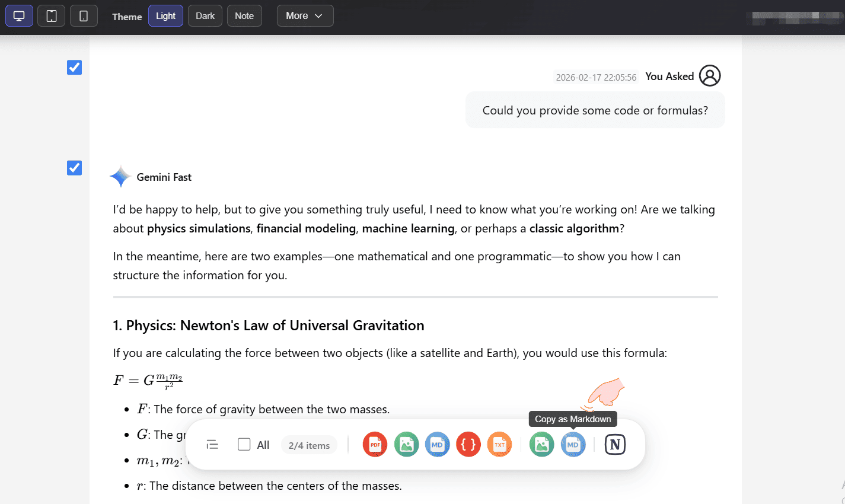Open the More dropdown menu
The width and height of the screenshot is (845, 504).
(305, 15)
